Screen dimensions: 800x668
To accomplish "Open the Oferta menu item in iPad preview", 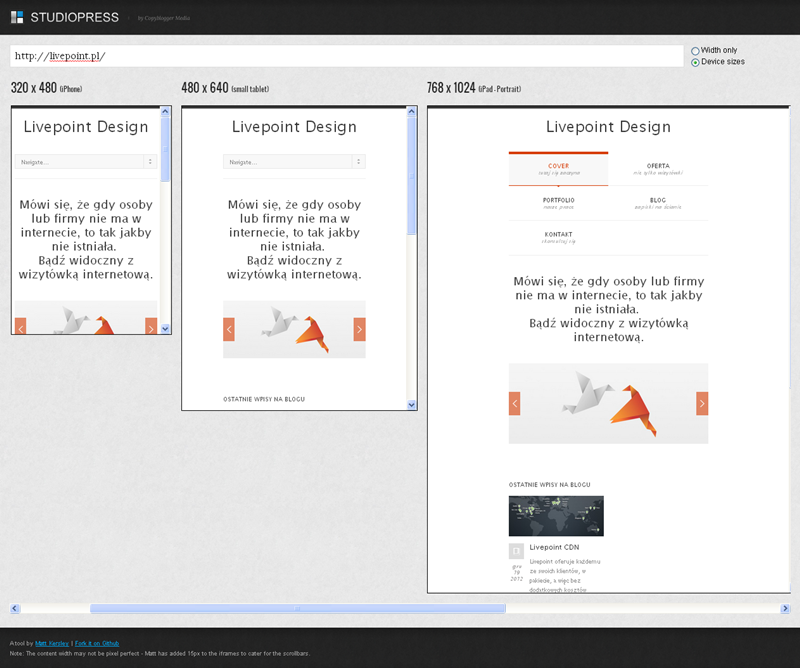I will 658,169.
